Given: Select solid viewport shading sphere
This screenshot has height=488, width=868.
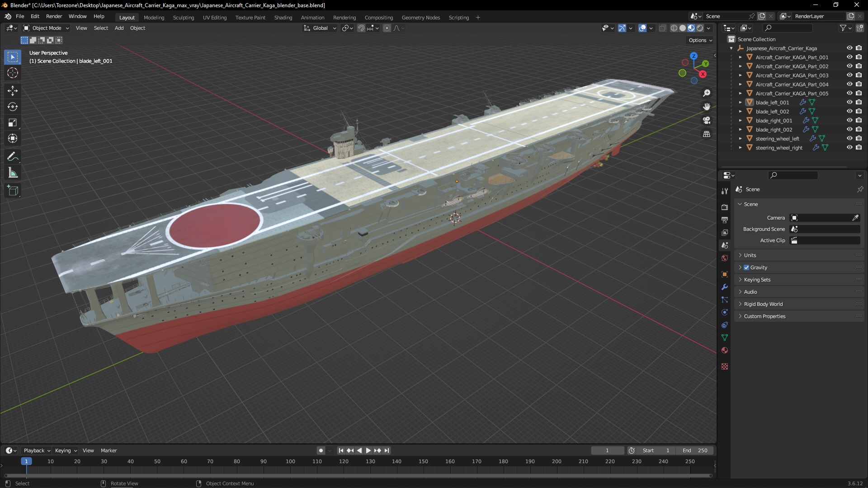Looking at the screenshot, I should (683, 28).
